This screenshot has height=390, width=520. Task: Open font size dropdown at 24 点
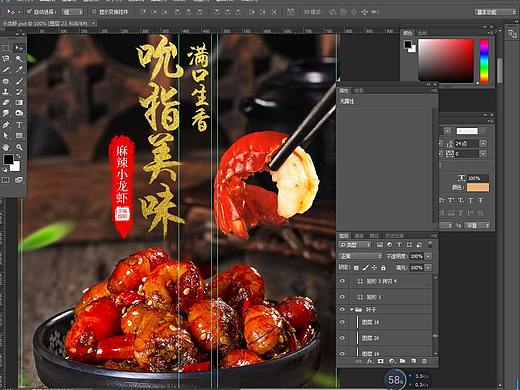[x=483, y=143]
